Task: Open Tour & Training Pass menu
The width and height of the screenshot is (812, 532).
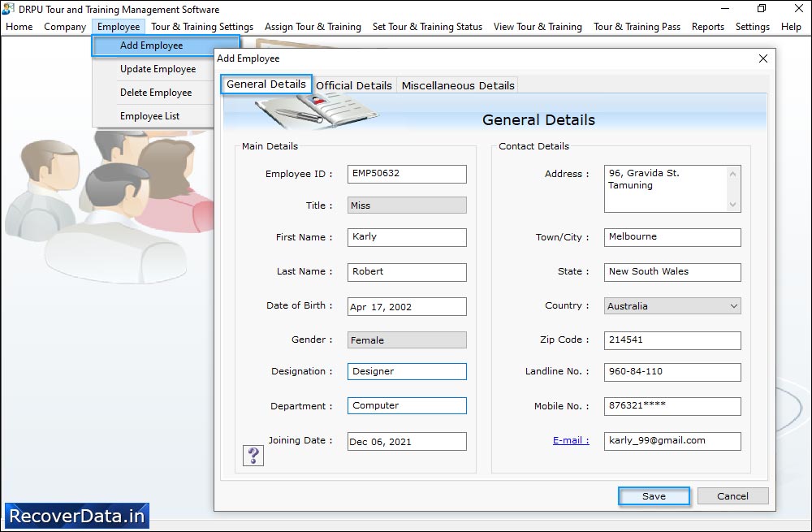Action: click(637, 27)
